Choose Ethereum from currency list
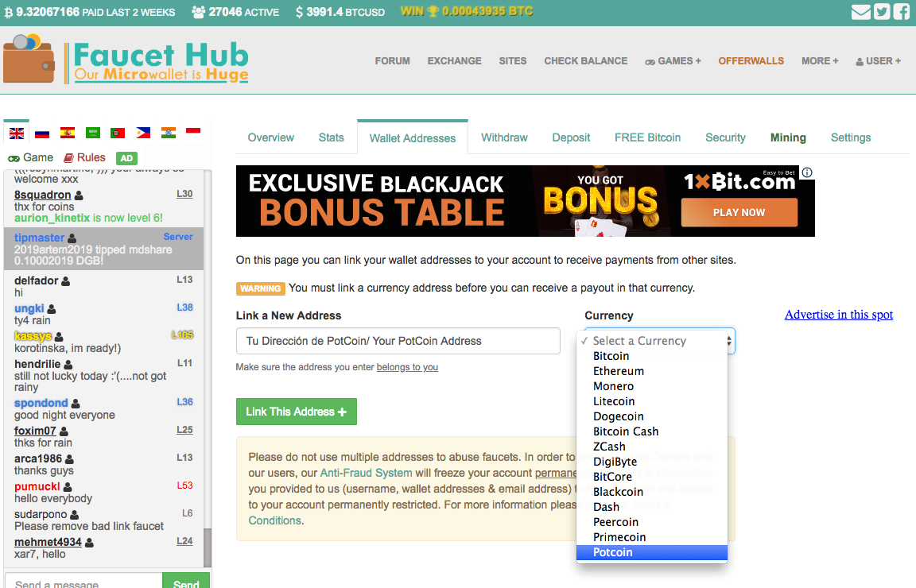Image resolution: width=916 pixels, height=588 pixels. pyautogui.click(x=652, y=371)
